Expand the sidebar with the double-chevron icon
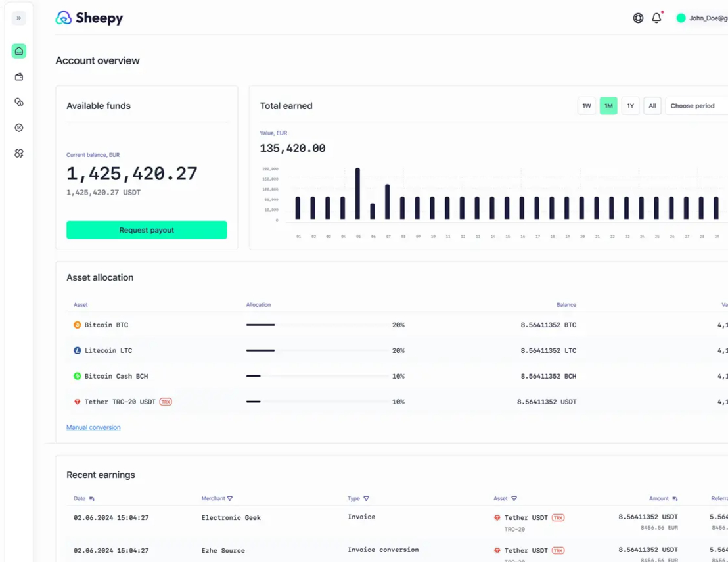This screenshot has height=562, width=728. click(x=19, y=18)
